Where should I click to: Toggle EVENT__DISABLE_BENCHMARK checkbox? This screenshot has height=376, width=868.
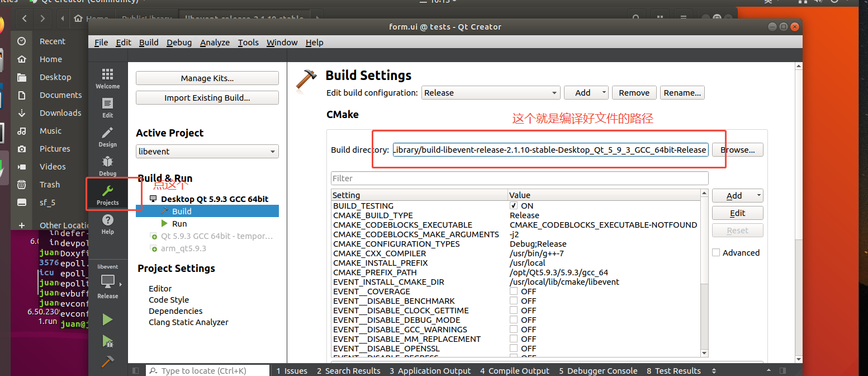[x=514, y=301]
